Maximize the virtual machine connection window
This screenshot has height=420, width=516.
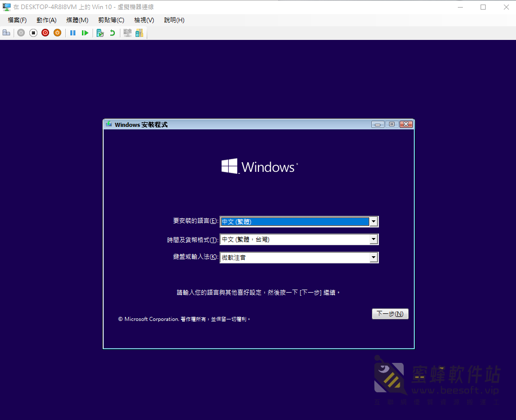483,7
